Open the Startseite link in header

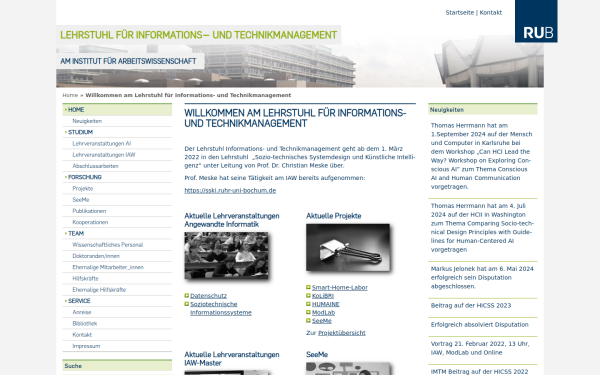(x=460, y=13)
